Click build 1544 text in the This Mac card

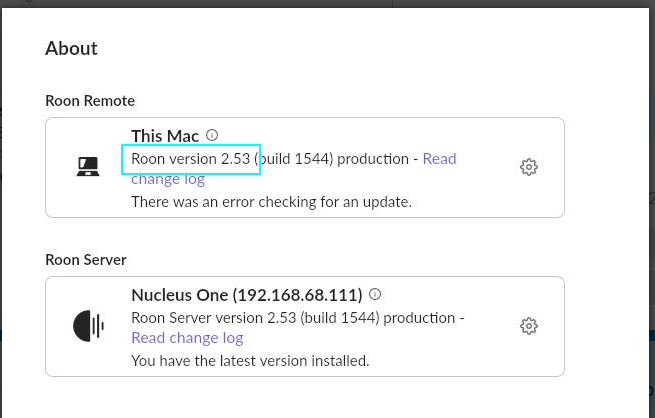pyautogui.click(x=294, y=159)
